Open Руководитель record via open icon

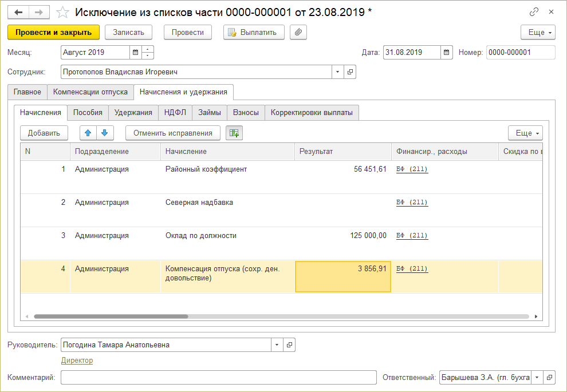coord(289,345)
